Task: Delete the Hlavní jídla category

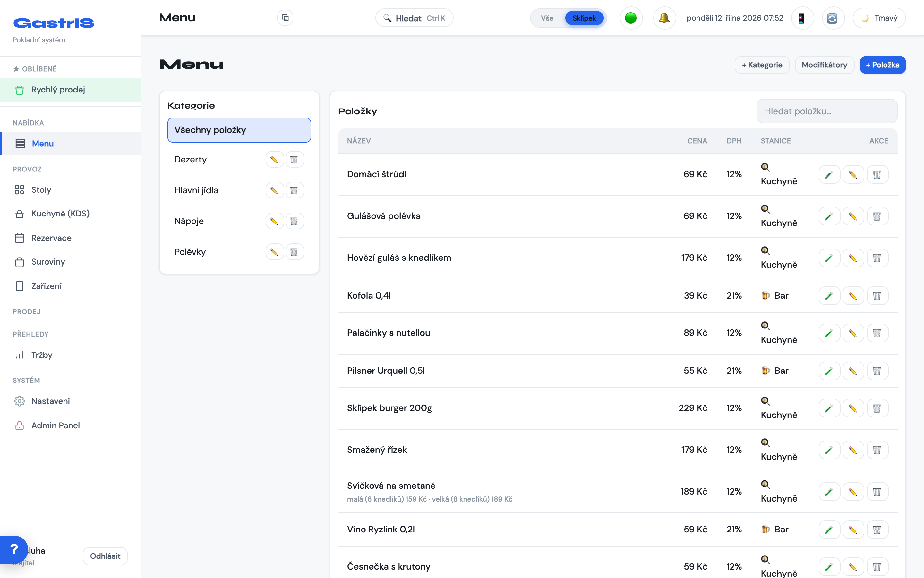Action: [295, 190]
